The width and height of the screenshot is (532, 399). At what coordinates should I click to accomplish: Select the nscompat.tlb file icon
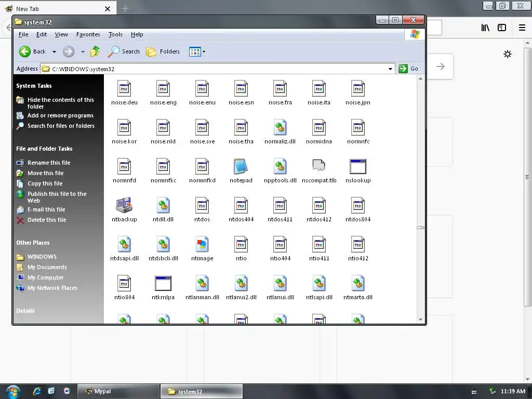(x=319, y=166)
